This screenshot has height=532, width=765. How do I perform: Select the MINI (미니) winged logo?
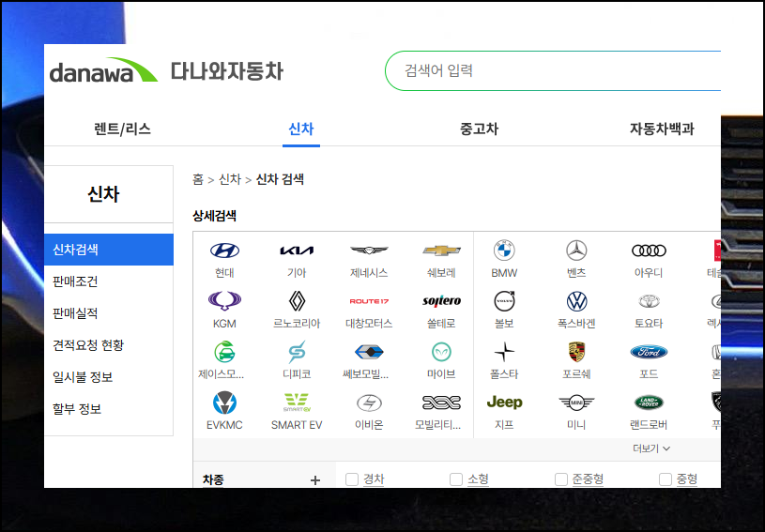[576, 403]
